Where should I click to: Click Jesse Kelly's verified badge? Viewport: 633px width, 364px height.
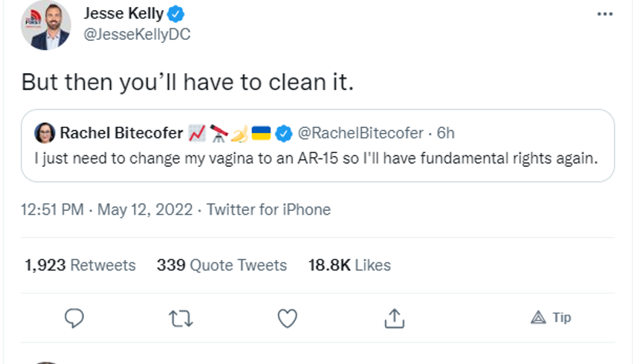tap(176, 15)
